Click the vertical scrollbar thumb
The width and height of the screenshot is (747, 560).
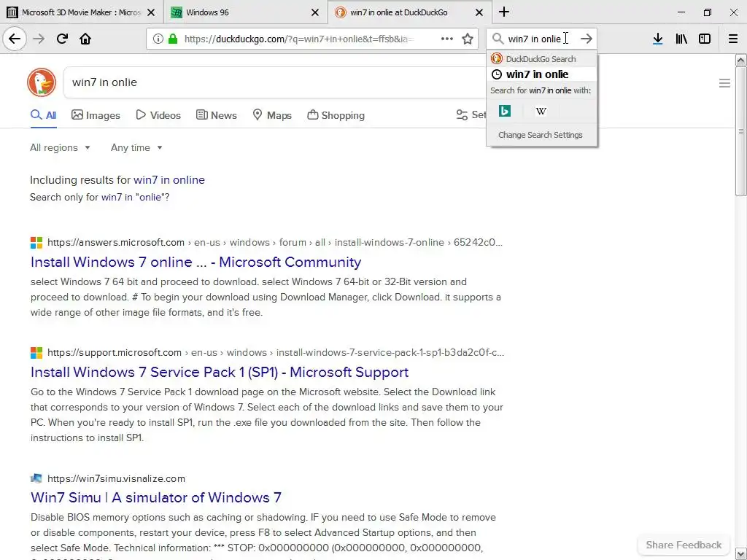740,131
